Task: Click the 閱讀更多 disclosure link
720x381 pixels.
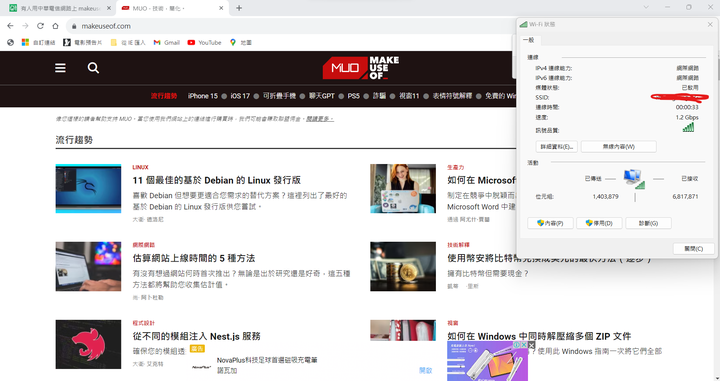Action: [x=320, y=119]
